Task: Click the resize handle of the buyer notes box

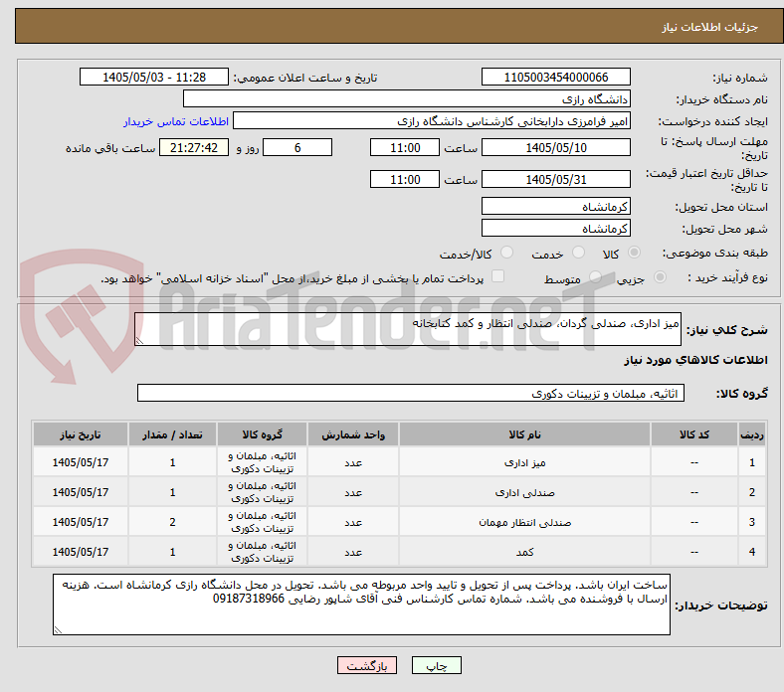Action: point(58,630)
